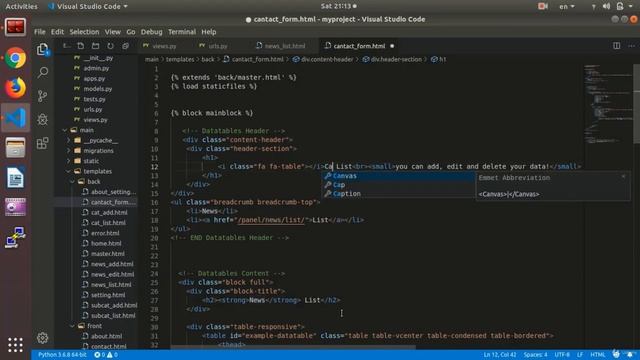Viewport: 640px width, 360px height.
Task: Open master.html in the explorer
Action: pos(108,253)
